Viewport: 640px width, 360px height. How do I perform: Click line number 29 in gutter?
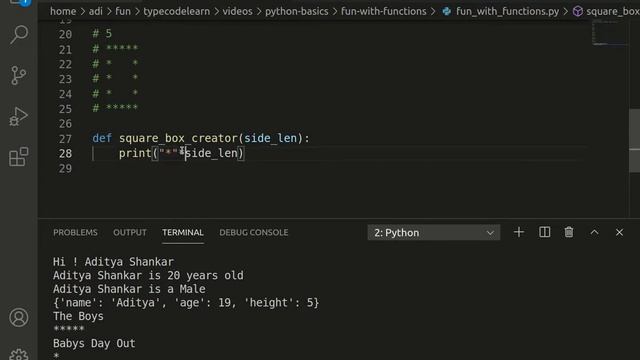pos(65,169)
